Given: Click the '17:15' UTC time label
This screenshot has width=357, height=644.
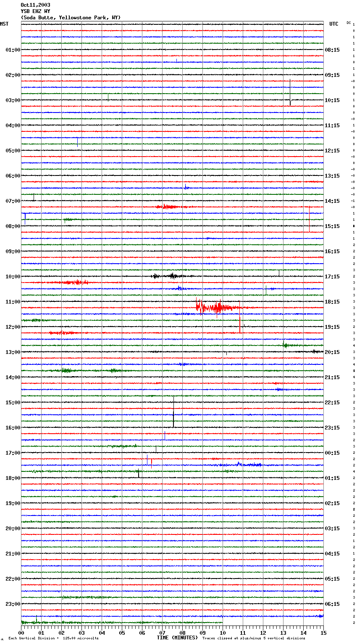Looking at the screenshot, I should pyautogui.click(x=332, y=277).
